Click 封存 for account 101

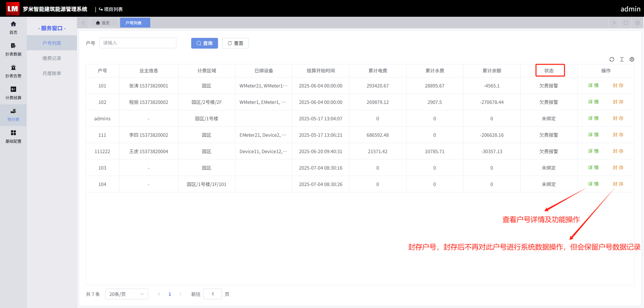click(x=618, y=85)
